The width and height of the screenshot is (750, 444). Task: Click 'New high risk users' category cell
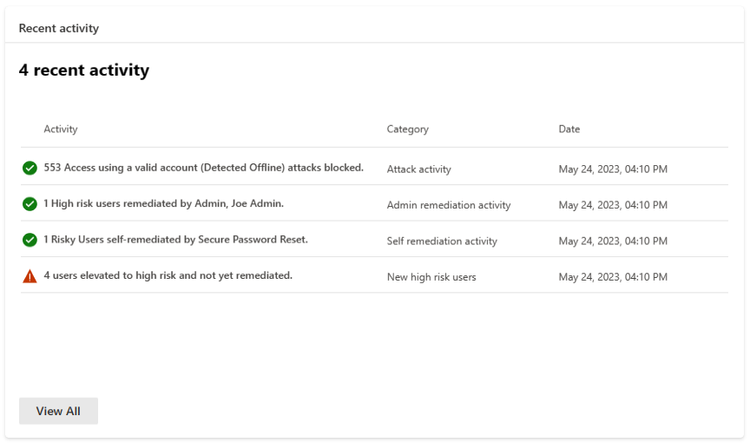(x=431, y=277)
